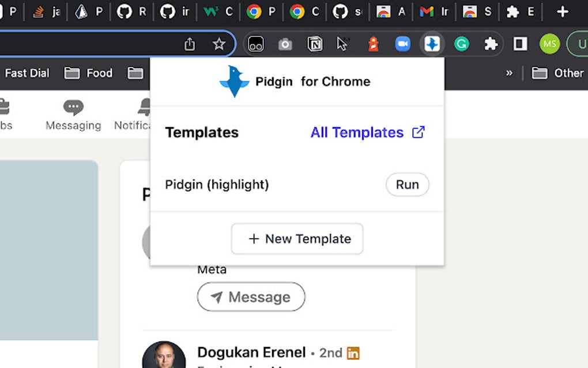Image resolution: width=588 pixels, height=368 pixels.
Task: Click the Zoom extension icon
Action: coord(403,44)
